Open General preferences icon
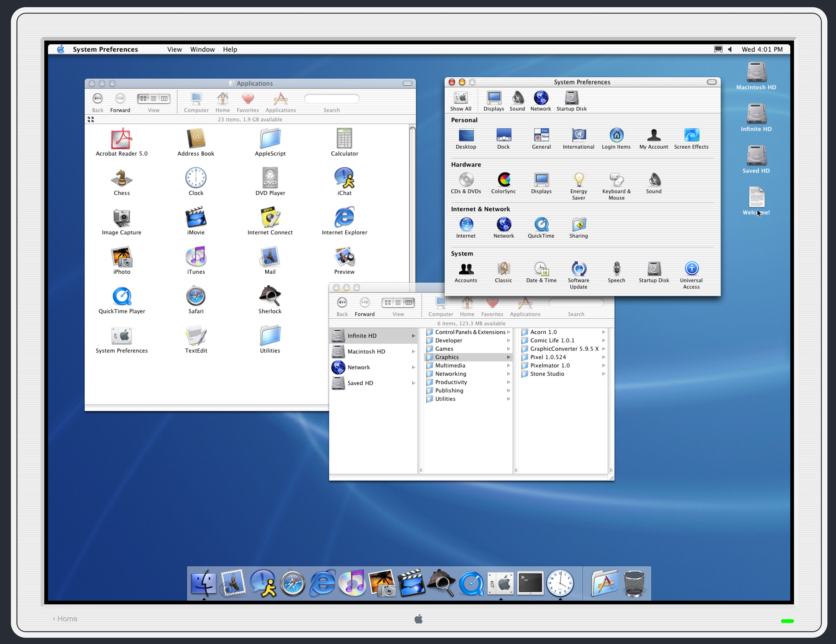836x644 pixels. (541, 139)
